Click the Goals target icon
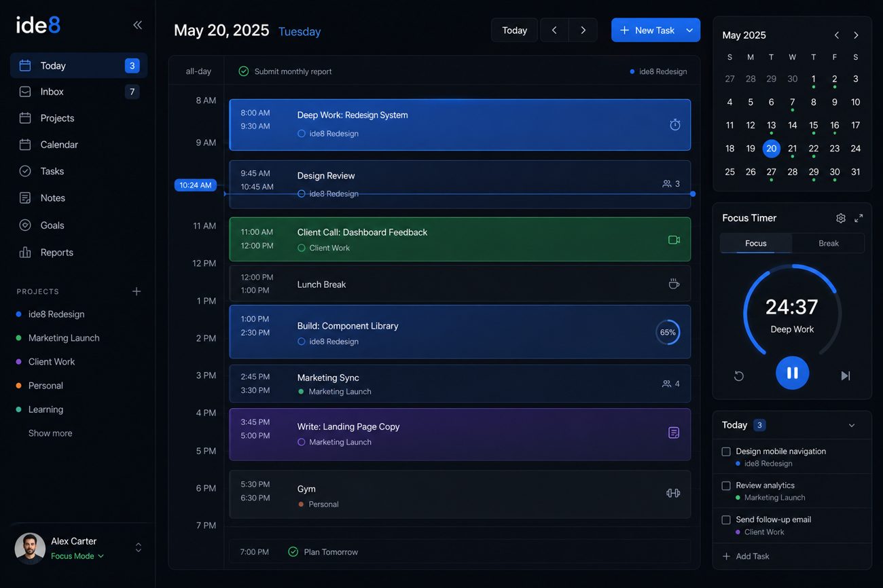Image resolution: width=883 pixels, height=588 pixels. [x=25, y=225]
